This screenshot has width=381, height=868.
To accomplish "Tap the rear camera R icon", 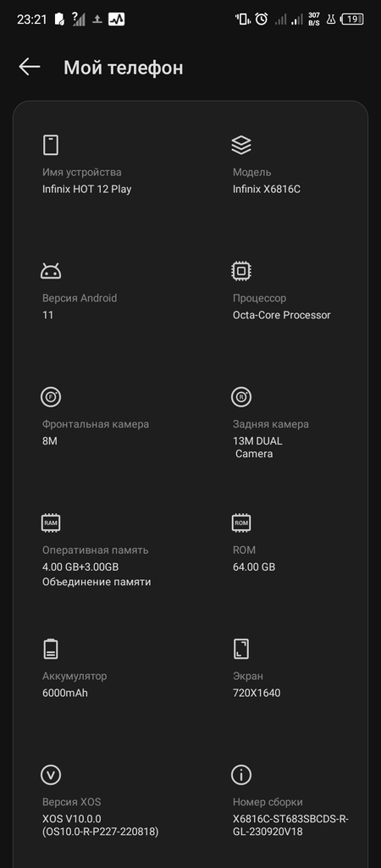I will 241,397.
